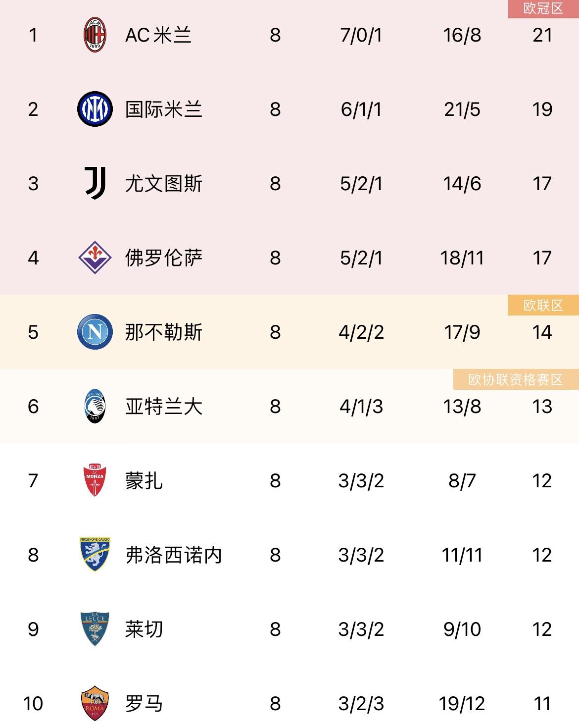Open the Fiorentina crest
Screen dimensions: 579x728
click(95, 258)
